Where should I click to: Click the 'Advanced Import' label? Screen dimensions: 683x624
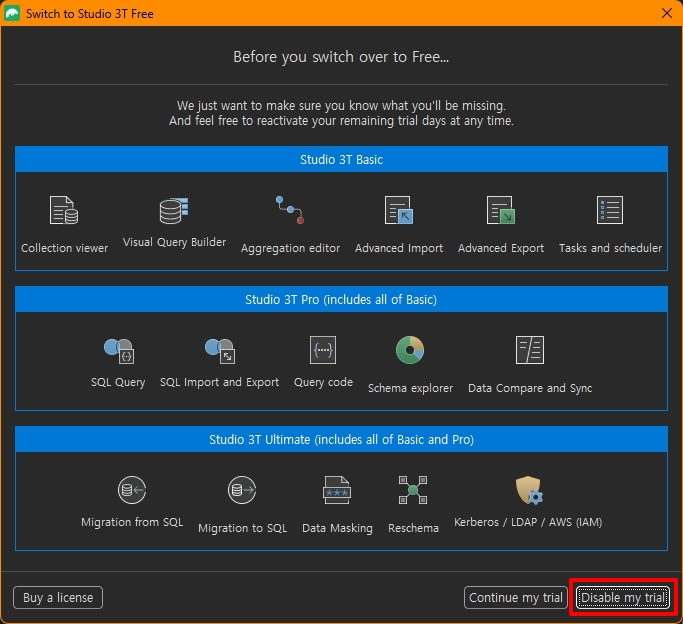[x=399, y=248]
